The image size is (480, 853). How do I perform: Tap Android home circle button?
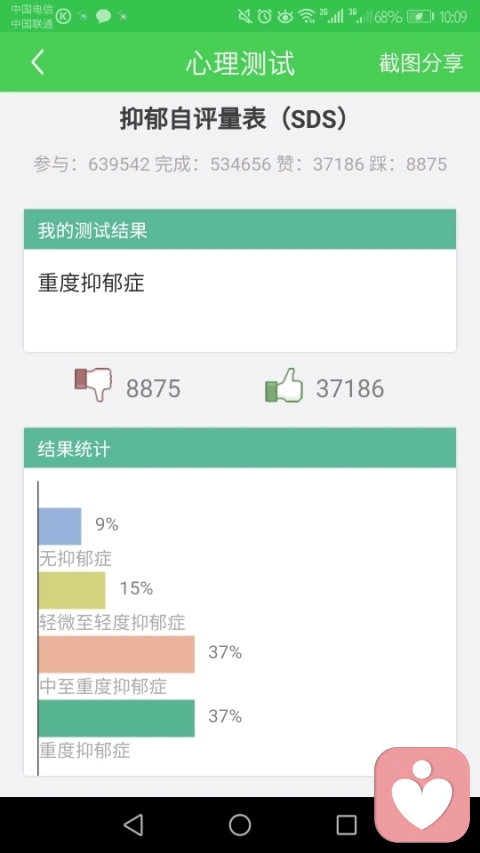point(239,825)
